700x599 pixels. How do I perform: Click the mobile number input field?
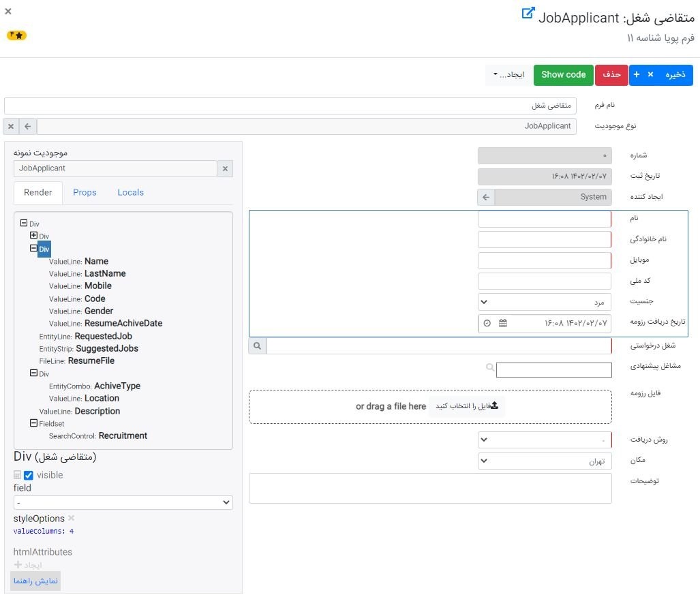point(544,261)
